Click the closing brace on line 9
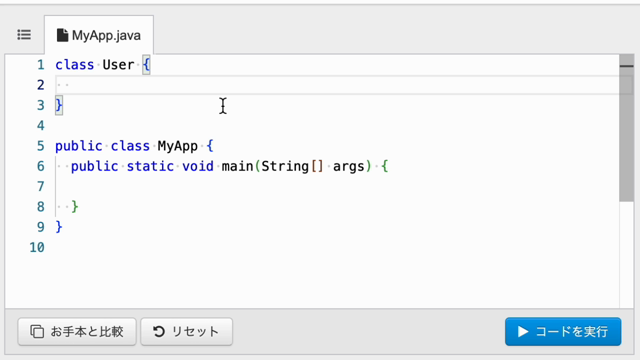 pos(59,227)
